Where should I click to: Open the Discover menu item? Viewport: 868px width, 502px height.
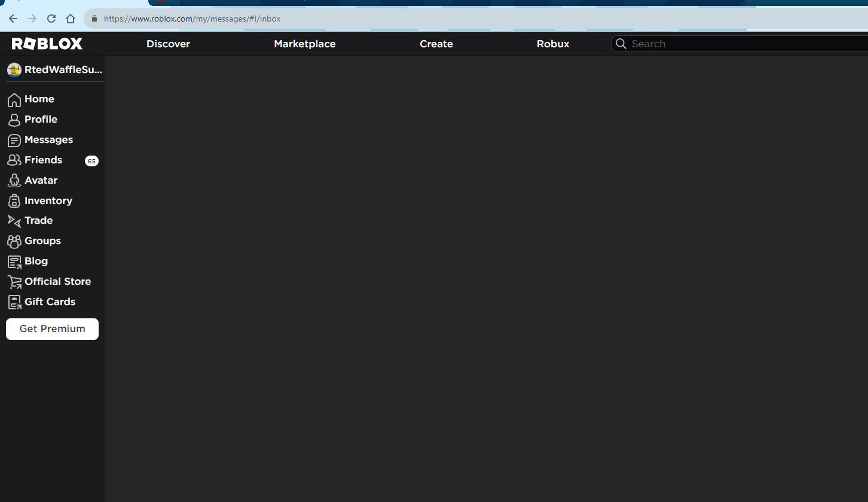point(168,43)
